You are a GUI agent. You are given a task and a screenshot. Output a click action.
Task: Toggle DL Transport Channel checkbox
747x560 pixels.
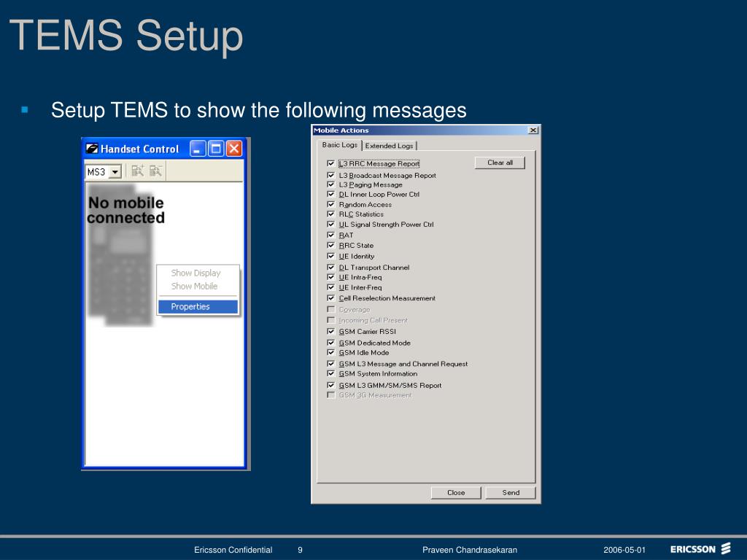(330, 267)
